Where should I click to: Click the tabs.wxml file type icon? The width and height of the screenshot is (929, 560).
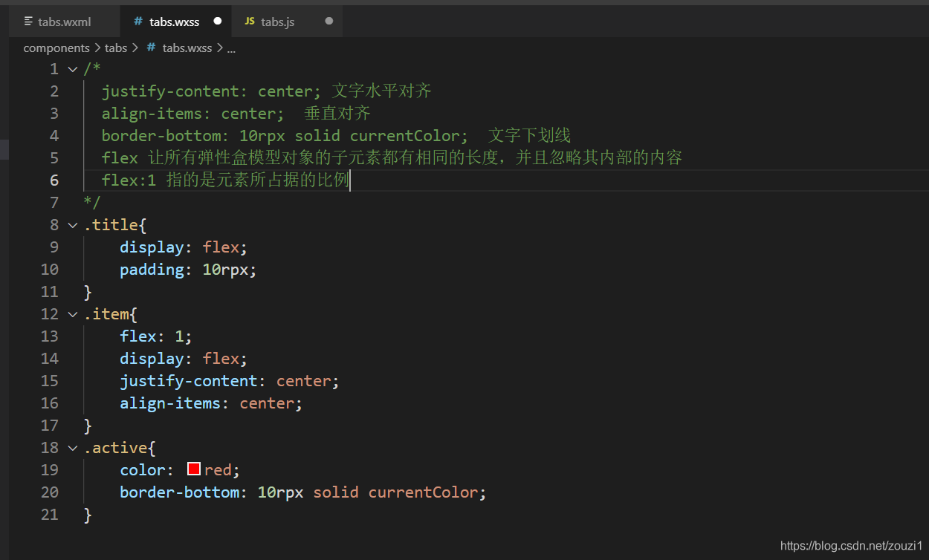[x=28, y=22]
